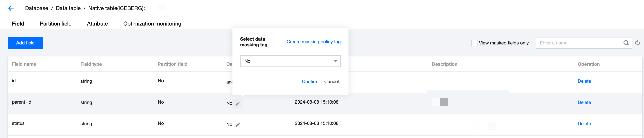Open the data masking tag dropdown
Image resolution: width=644 pixels, height=138 pixels.
pyautogui.click(x=290, y=61)
